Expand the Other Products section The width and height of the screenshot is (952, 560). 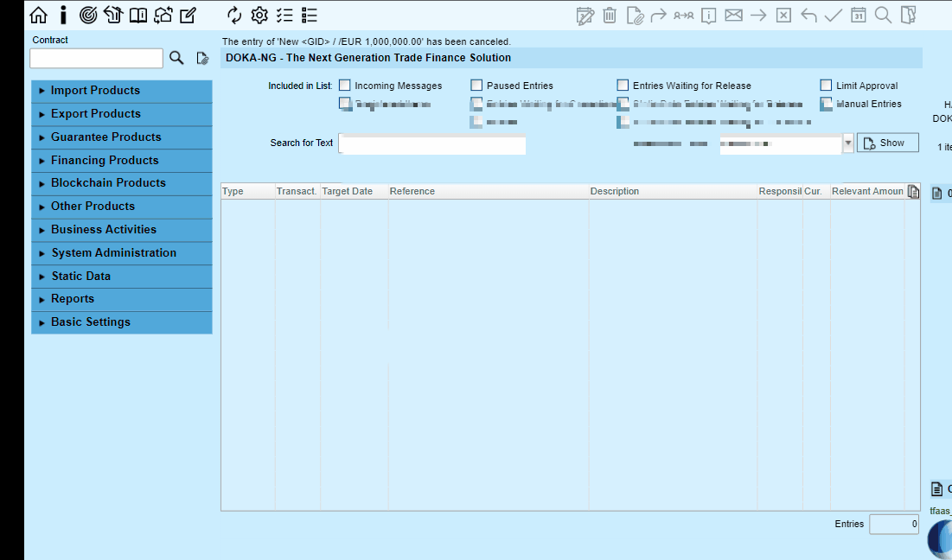[121, 207]
